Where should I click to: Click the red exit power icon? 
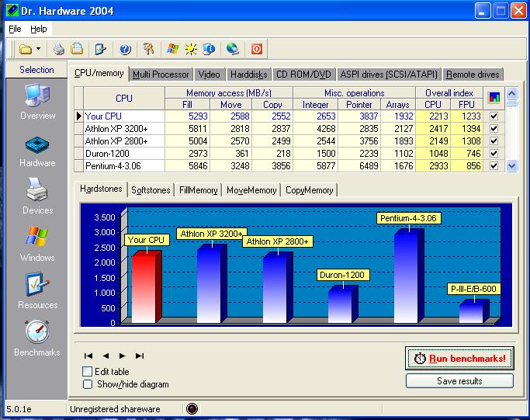(257, 49)
